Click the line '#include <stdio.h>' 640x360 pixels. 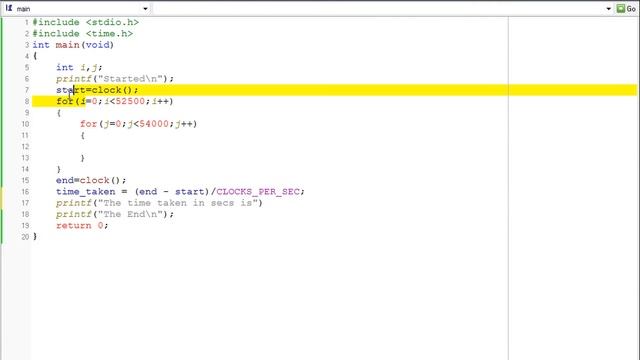coord(86,22)
